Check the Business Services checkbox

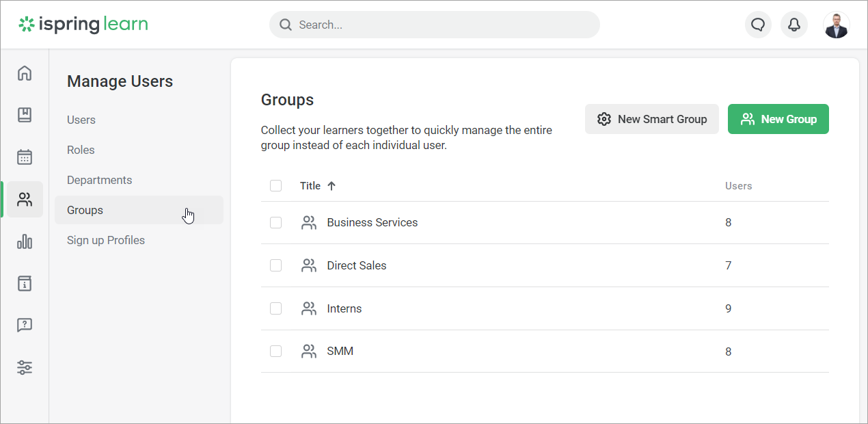(x=276, y=223)
